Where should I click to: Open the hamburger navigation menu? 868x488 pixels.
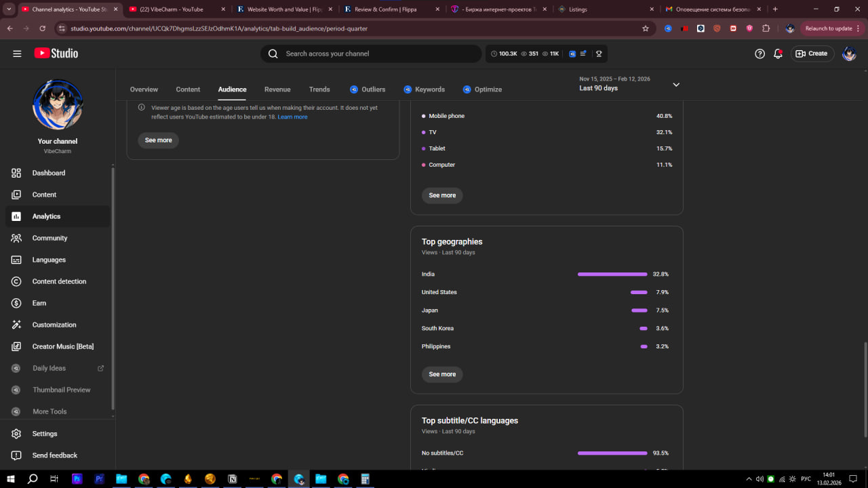pos(17,54)
